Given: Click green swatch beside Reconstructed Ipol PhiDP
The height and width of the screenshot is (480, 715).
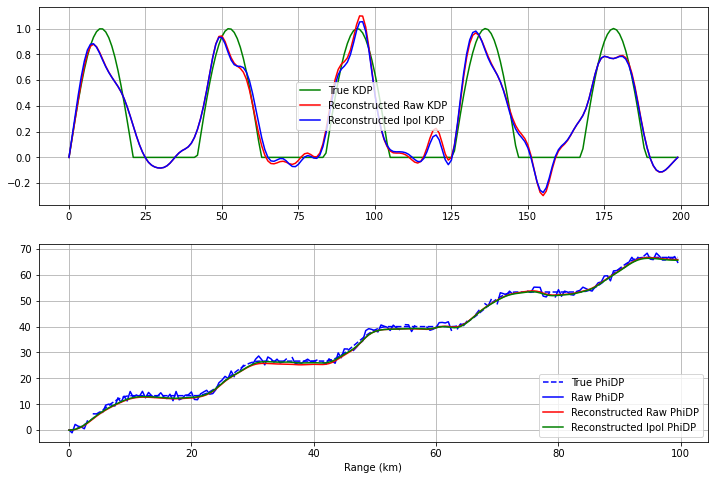Looking at the screenshot, I should coord(553,427).
